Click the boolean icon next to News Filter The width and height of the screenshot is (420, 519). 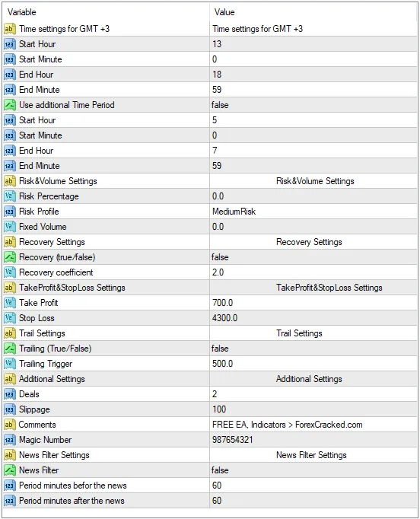10,470
